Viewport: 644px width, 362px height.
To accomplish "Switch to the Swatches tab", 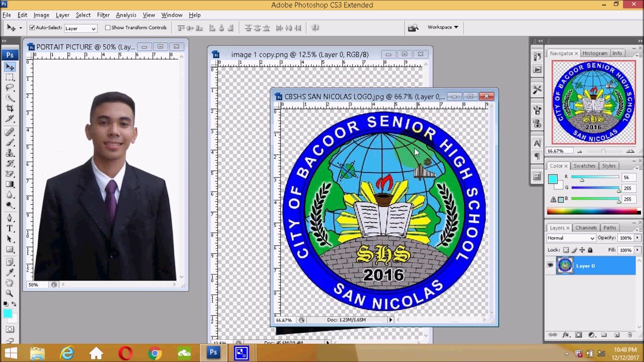I will pos(584,166).
